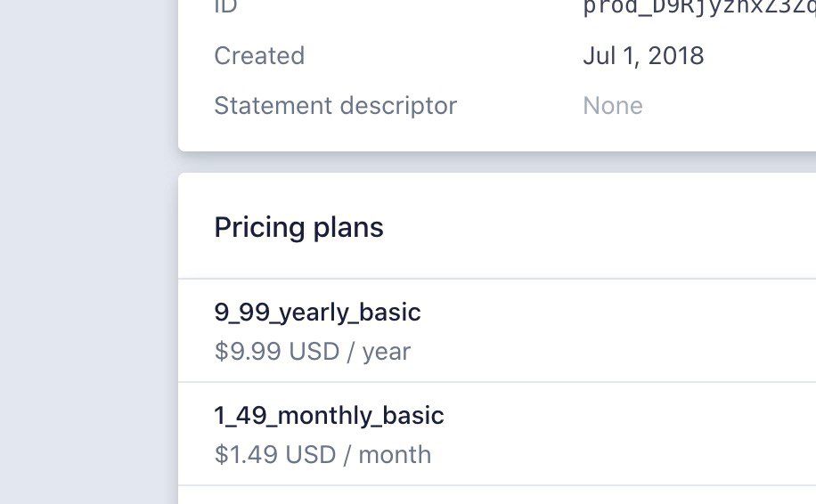Click blank space right of 1_49_monthly_basic
Screen dimensions: 816x504
pyautogui.click(x=624, y=416)
